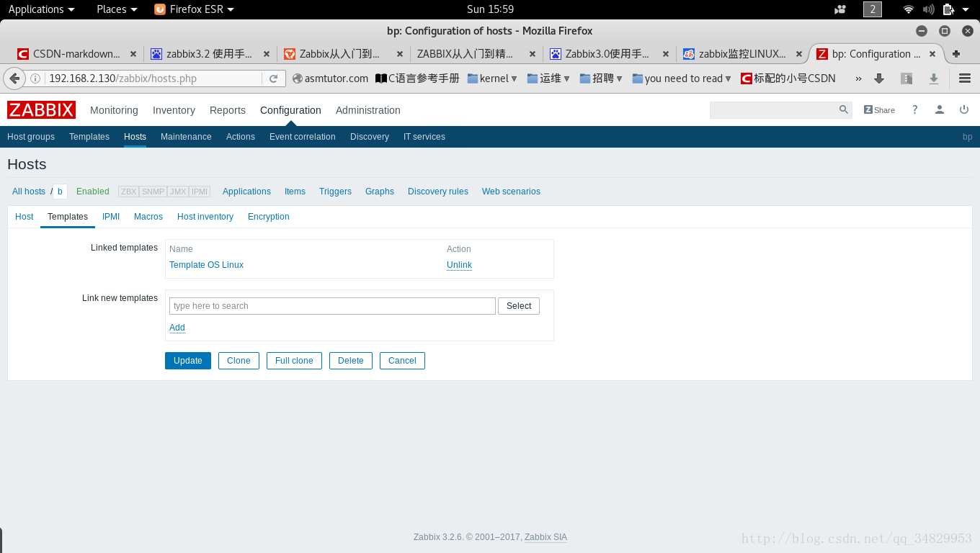Focus the type here to search field
The image size is (980, 553).
[x=332, y=306]
